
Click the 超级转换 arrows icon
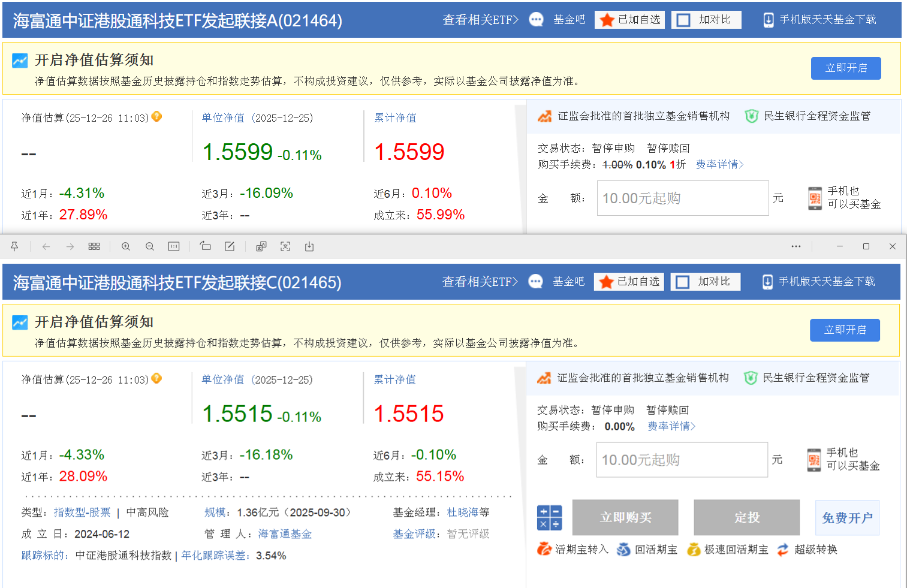783,549
